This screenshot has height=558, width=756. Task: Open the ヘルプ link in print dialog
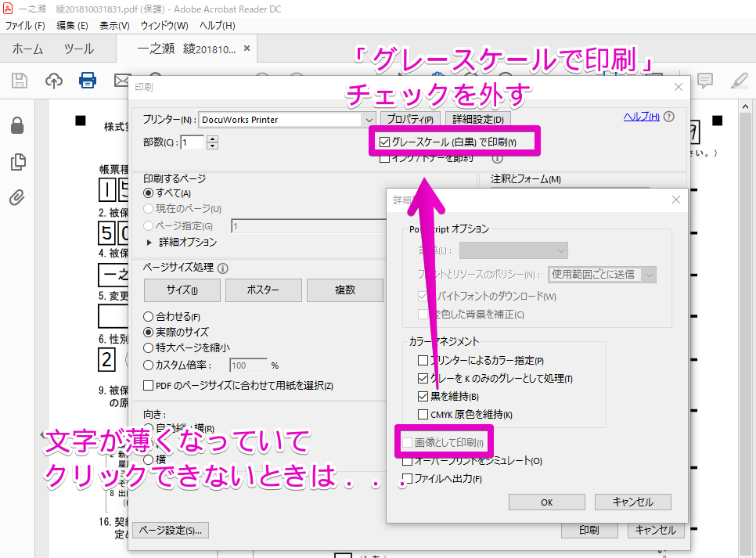[641, 117]
